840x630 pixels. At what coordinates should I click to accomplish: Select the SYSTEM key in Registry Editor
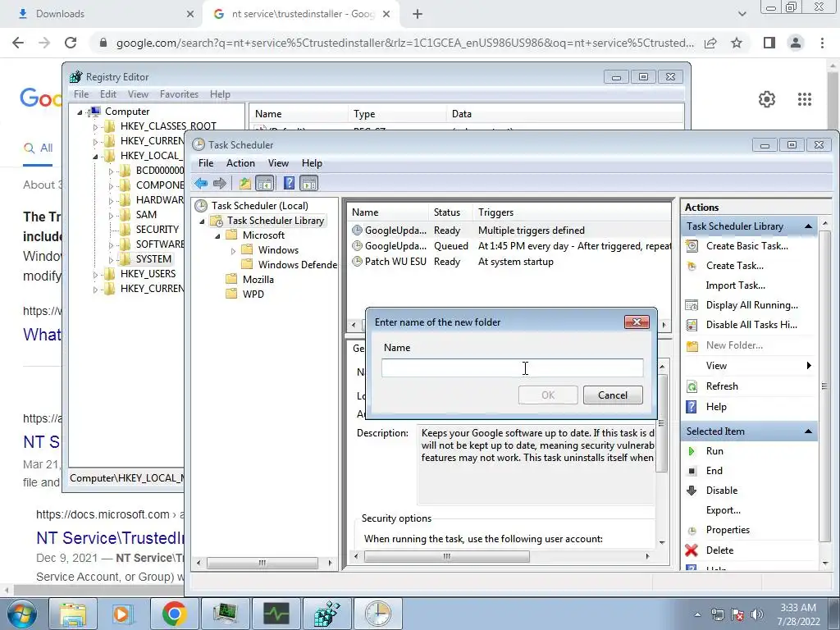[x=153, y=259]
